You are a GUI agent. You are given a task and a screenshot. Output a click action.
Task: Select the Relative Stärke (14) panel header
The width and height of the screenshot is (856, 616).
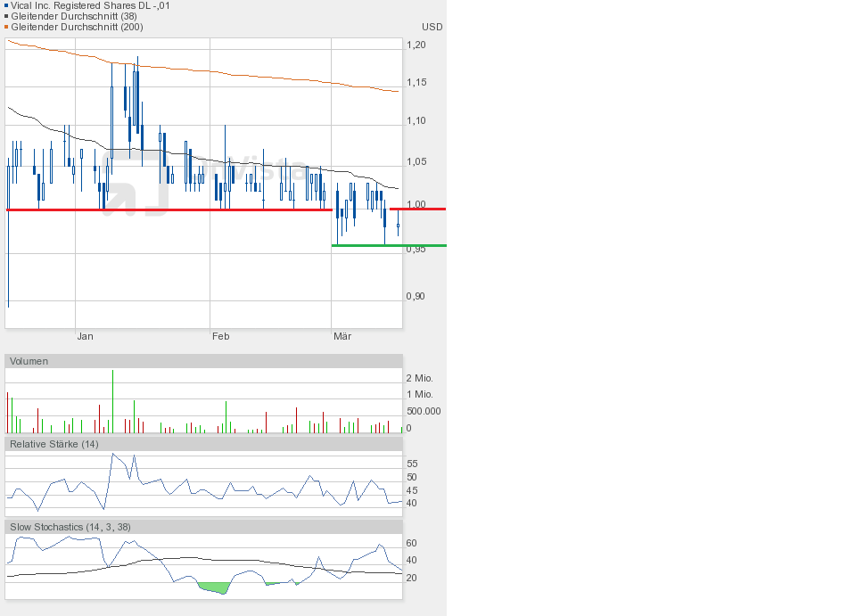54,444
